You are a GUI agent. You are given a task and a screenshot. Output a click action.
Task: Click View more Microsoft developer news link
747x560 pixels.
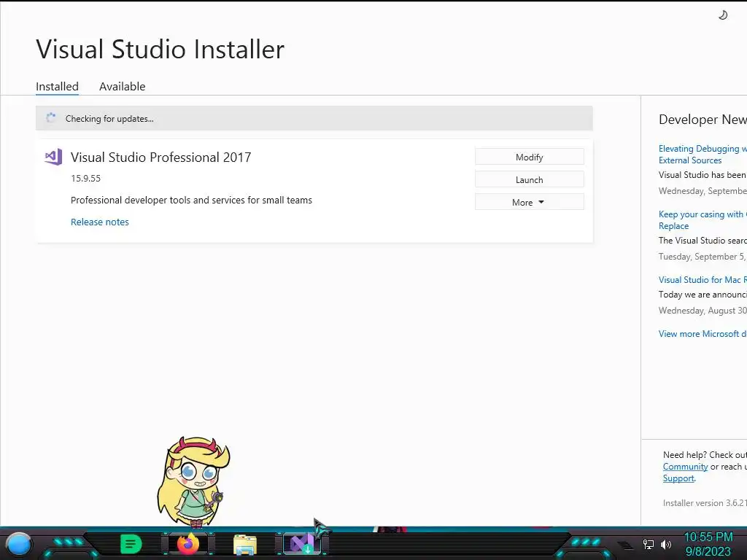tap(703, 334)
